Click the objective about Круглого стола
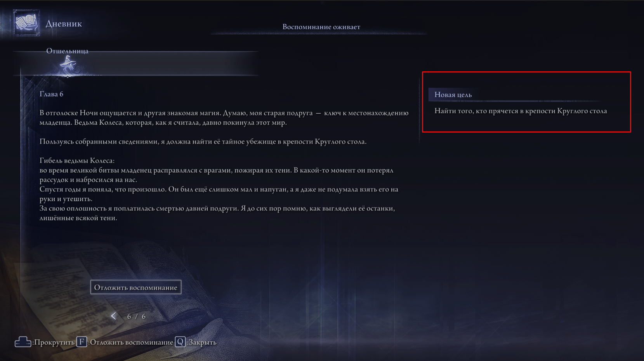The height and width of the screenshot is (361, 644). 521,111
